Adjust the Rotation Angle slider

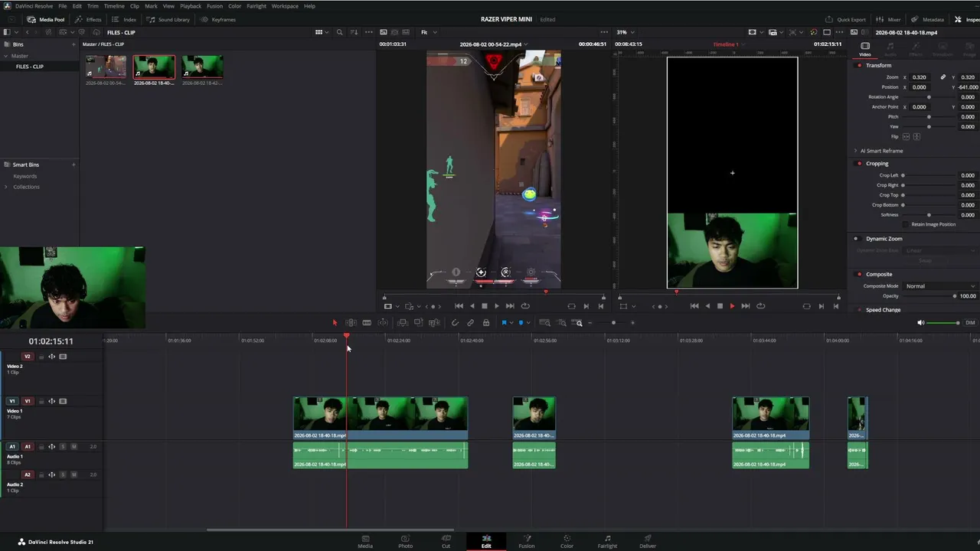929,97
